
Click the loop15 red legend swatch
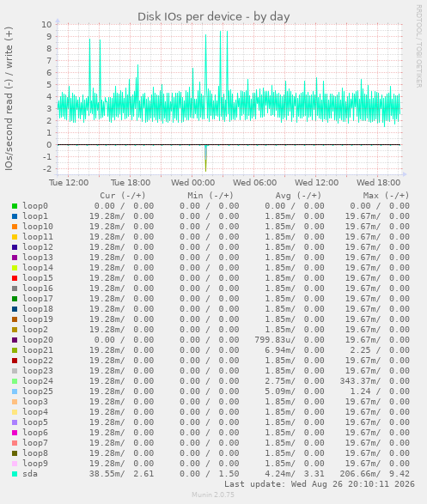15,278
